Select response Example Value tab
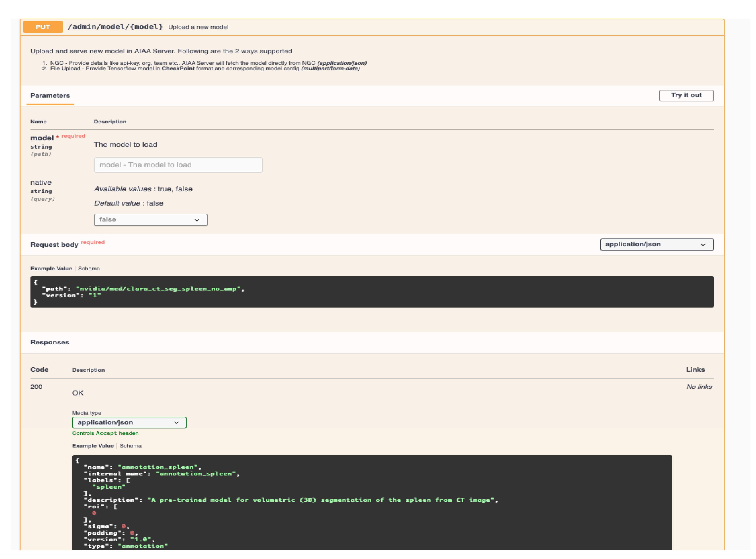The height and width of the screenshot is (559, 756). pyautogui.click(x=93, y=446)
